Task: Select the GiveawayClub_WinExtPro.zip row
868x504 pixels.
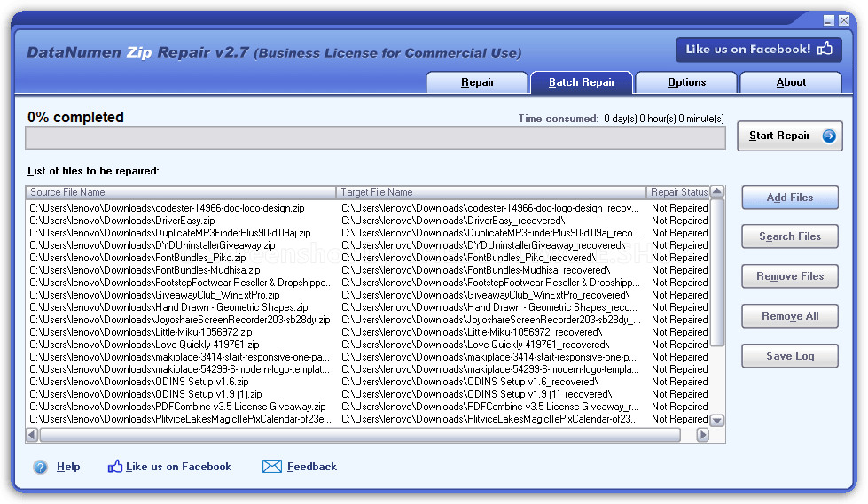Action: pos(154,296)
